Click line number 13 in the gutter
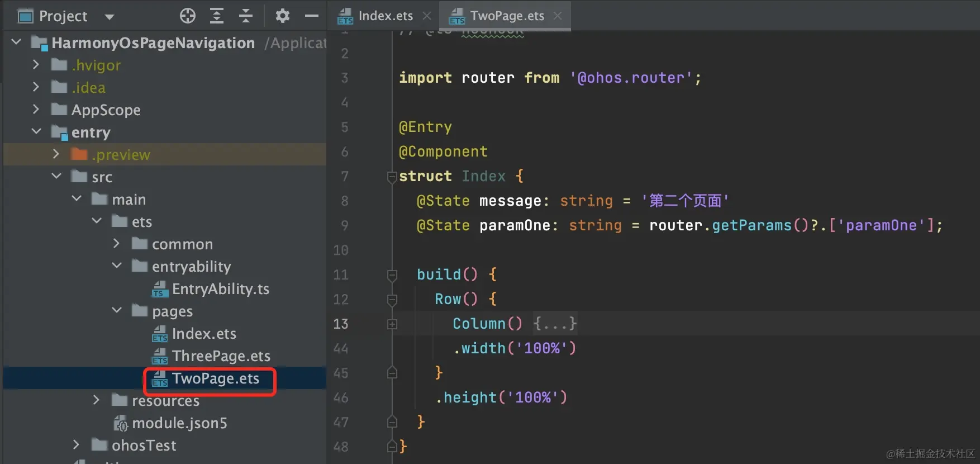 point(341,324)
